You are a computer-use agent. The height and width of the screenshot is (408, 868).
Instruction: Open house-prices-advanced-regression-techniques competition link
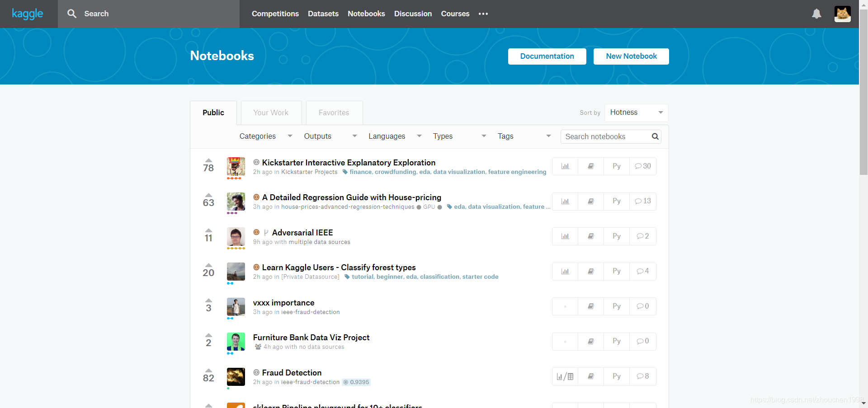pos(348,207)
